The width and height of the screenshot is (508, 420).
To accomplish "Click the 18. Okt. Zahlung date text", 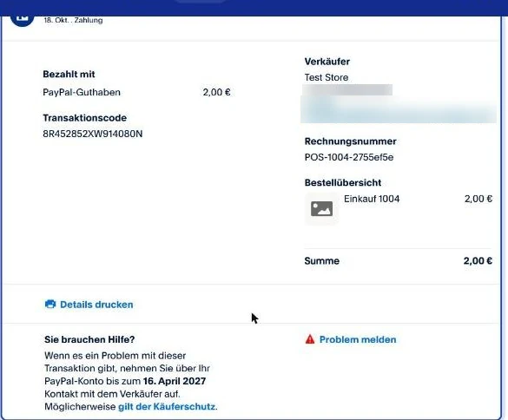I will click(x=73, y=20).
